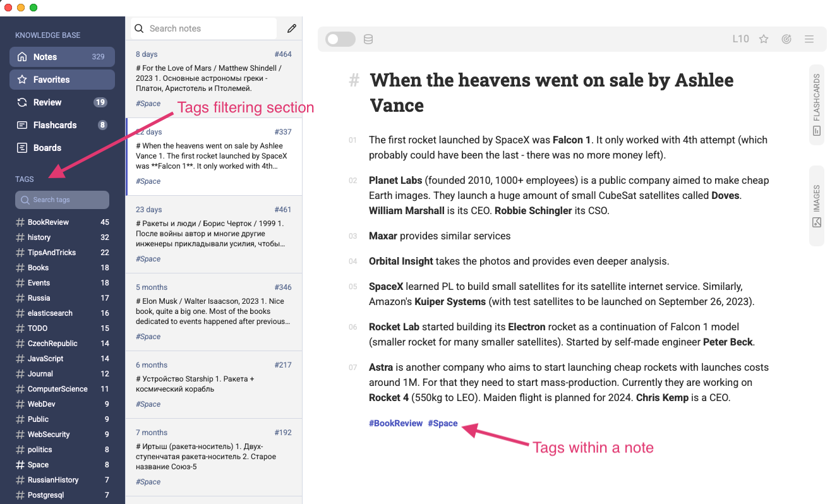Click the #BookReview tag under the note text
Screen dimensions: 837x504
pos(395,423)
